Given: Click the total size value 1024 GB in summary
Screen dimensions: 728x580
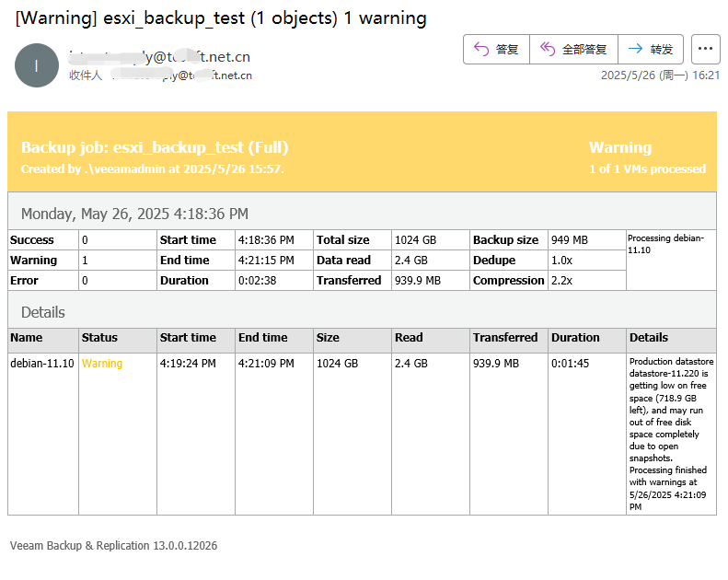Looking at the screenshot, I should (415, 240).
